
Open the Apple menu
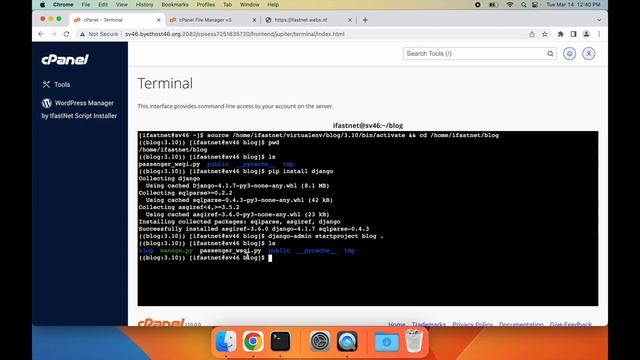42,4
